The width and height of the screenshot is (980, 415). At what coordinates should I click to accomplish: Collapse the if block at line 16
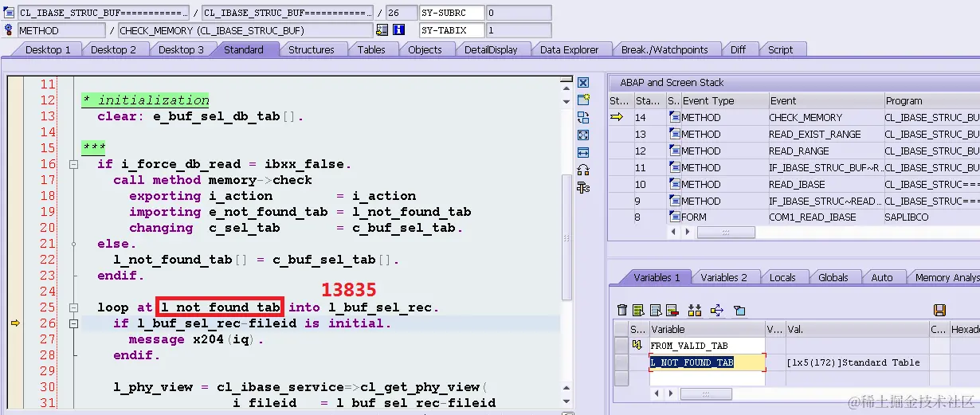click(x=73, y=164)
